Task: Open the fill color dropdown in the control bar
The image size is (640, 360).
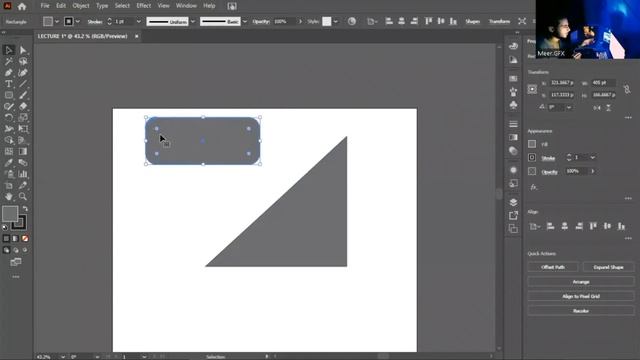Action: [x=57, y=22]
